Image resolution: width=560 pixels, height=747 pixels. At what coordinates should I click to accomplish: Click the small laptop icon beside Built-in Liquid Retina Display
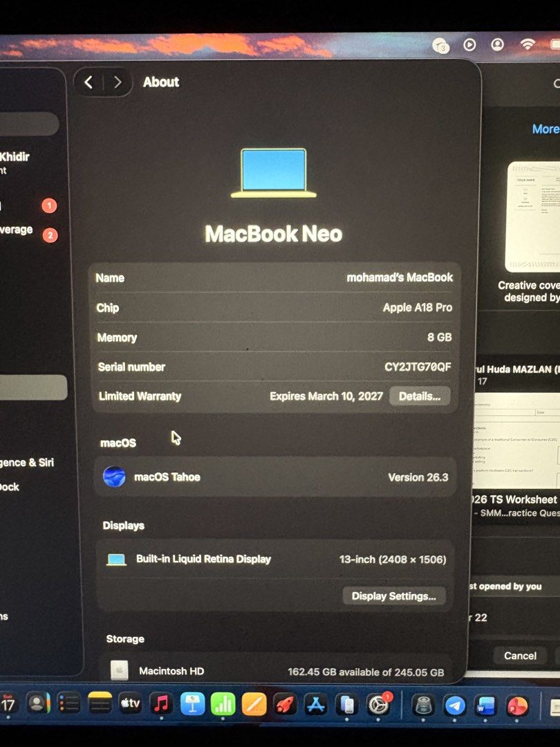coord(117,560)
